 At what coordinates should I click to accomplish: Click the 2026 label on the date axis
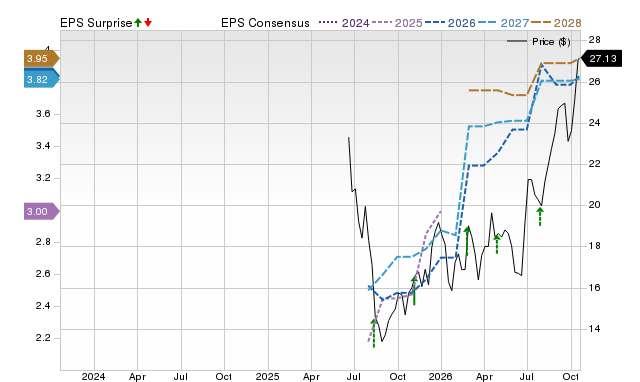[440, 376]
